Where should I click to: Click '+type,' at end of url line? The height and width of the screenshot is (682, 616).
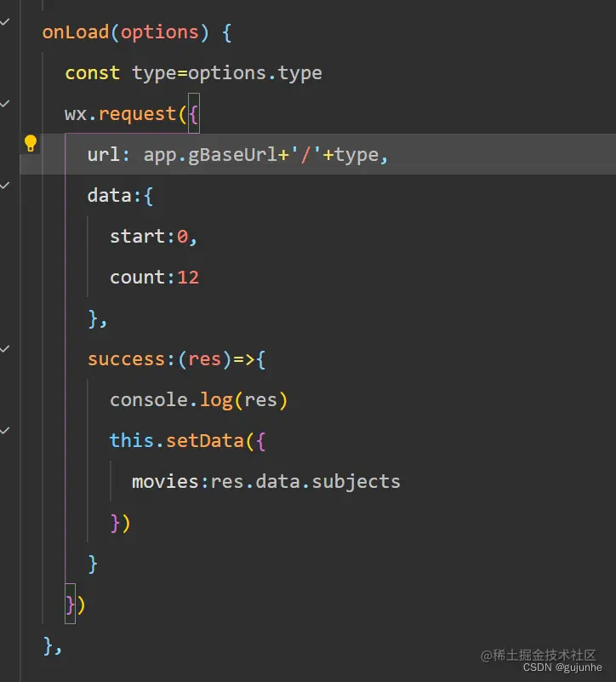355,155
